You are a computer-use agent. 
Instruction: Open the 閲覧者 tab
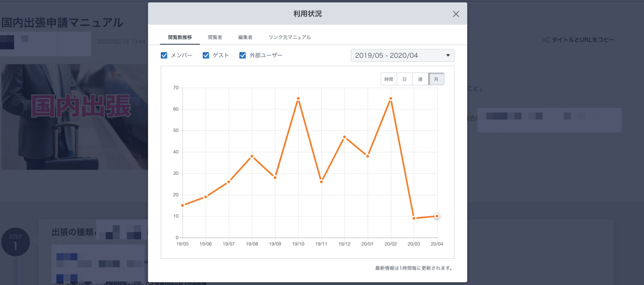[215, 37]
